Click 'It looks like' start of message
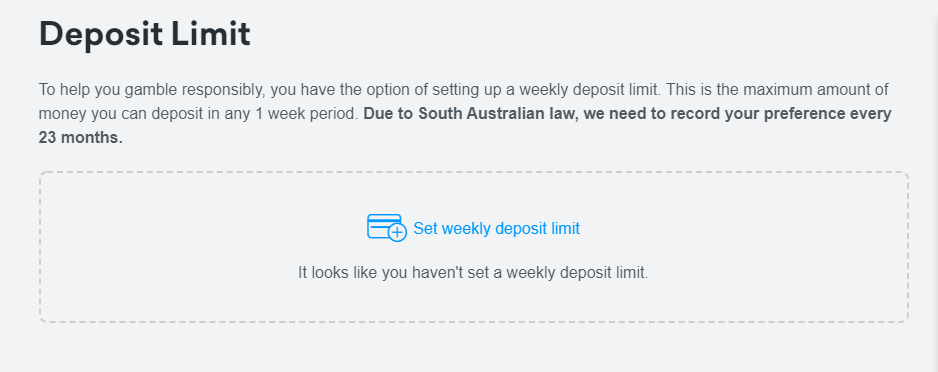Viewport: 938px width, 372px height. click(331, 273)
